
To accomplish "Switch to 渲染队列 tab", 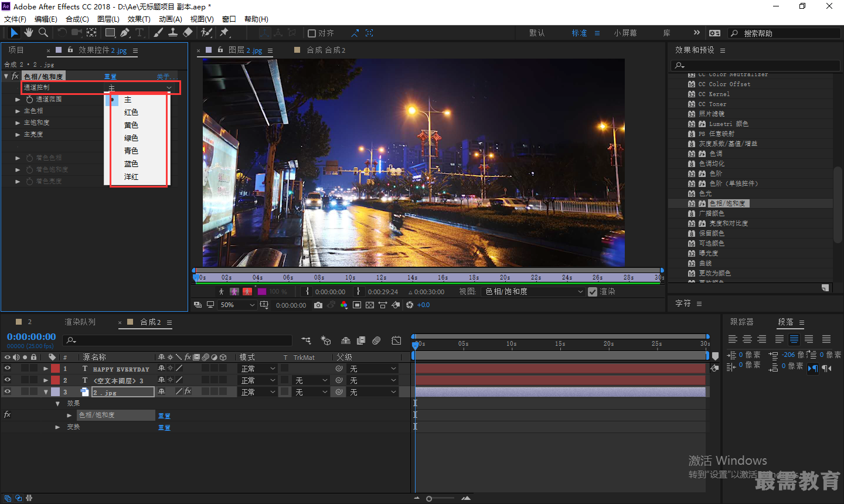I will (x=80, y=322).
